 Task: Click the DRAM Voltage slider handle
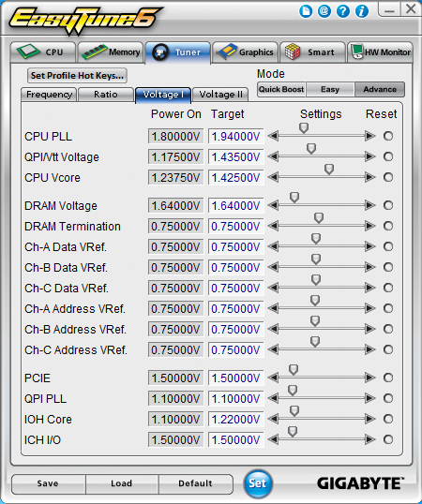click(294, 197)
